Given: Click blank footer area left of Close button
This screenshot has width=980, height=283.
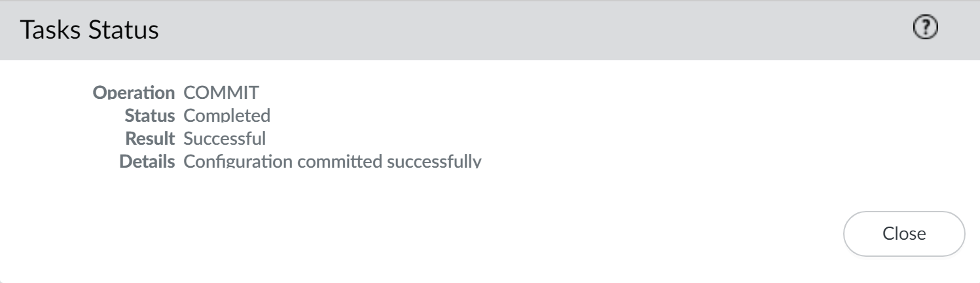Looking at the screenshot, I should coord(458,233).
